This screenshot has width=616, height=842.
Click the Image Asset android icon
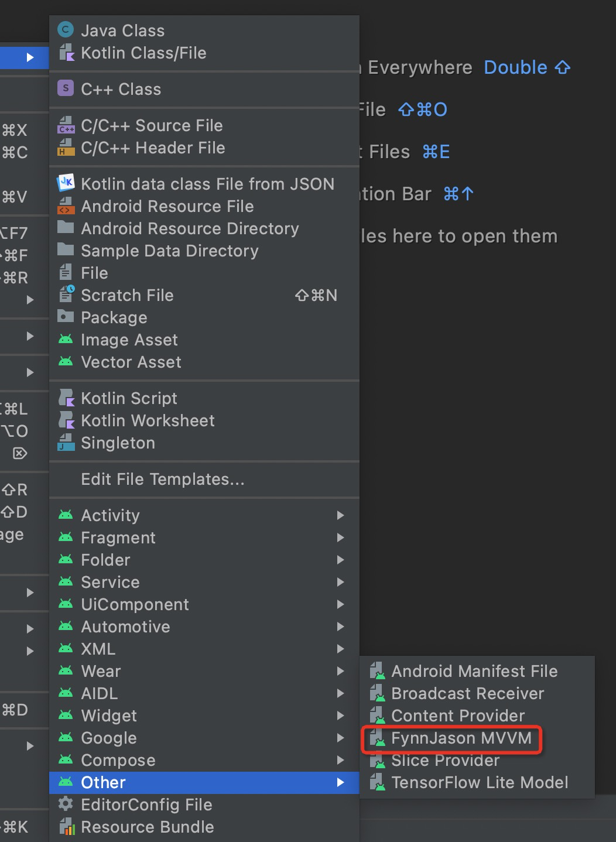pyautogui.click(x=66, y=340)
